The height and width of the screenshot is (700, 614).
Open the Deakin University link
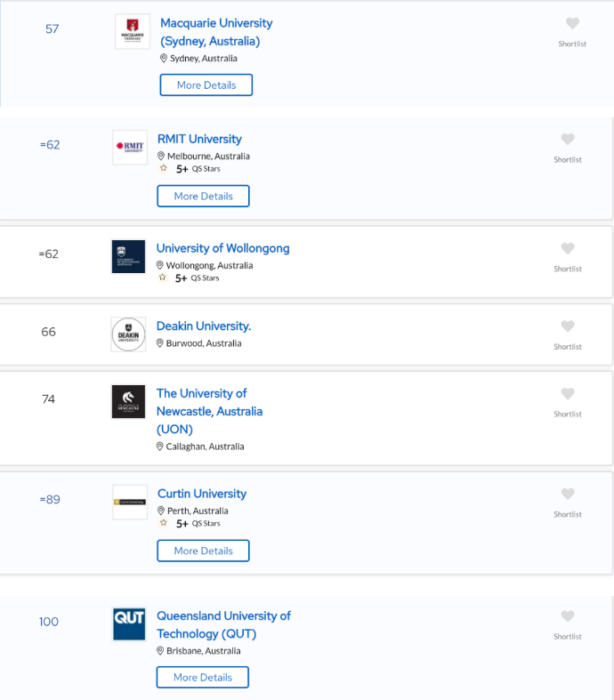[x=204, y=326]
